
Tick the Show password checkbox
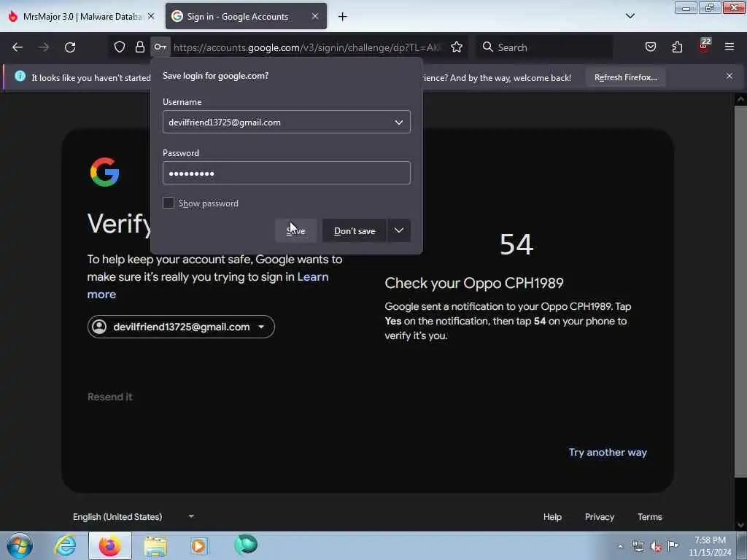169,203
